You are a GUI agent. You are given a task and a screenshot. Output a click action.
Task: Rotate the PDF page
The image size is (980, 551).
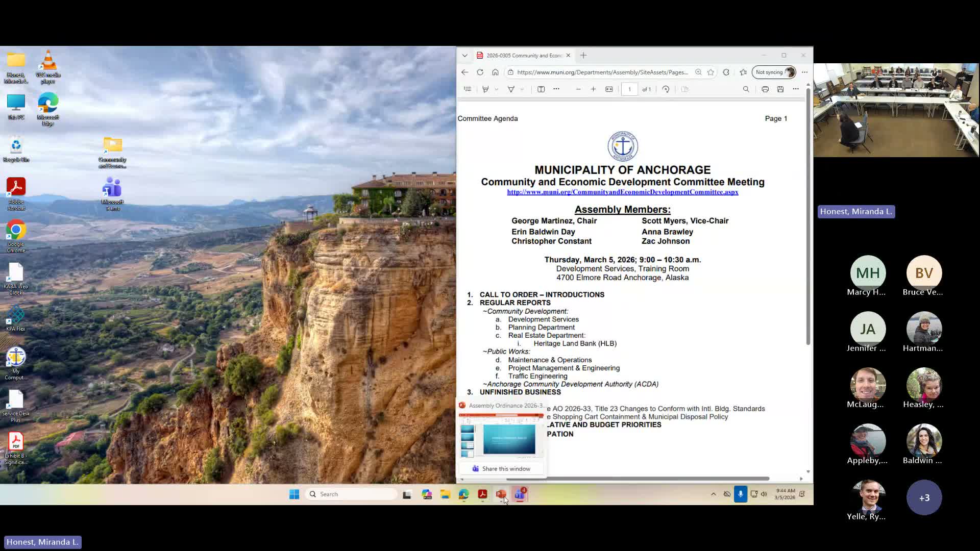click(666, 89)
